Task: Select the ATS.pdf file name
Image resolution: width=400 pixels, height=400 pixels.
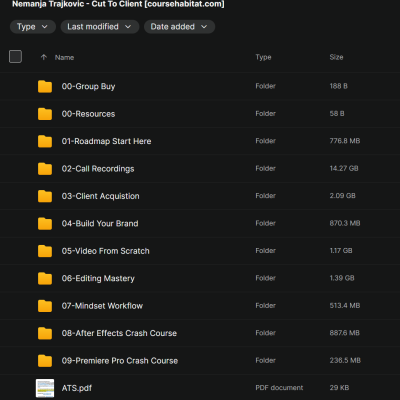Action: click(77, 388)
